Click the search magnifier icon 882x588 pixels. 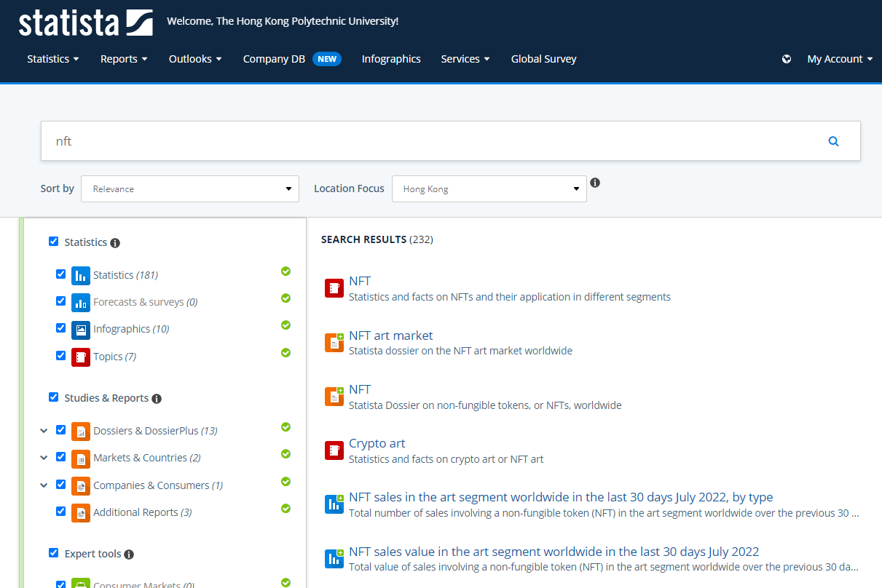pyautogui.click(x=834, y=141)
